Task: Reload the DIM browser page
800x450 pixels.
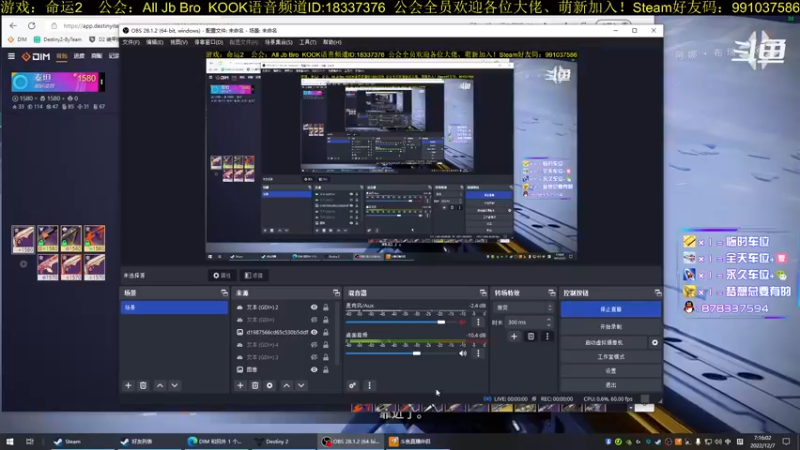Action: pyautogui.click(x=32, y=26)
